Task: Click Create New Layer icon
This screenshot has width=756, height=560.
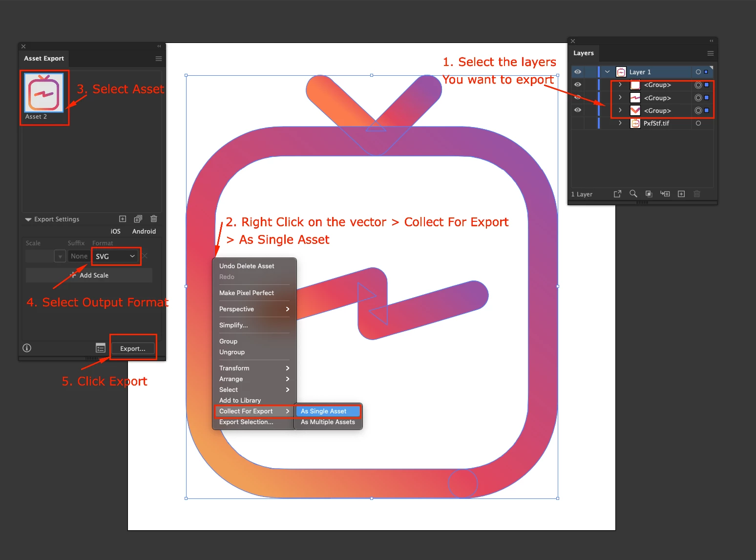Action: (x=681, y=194)
